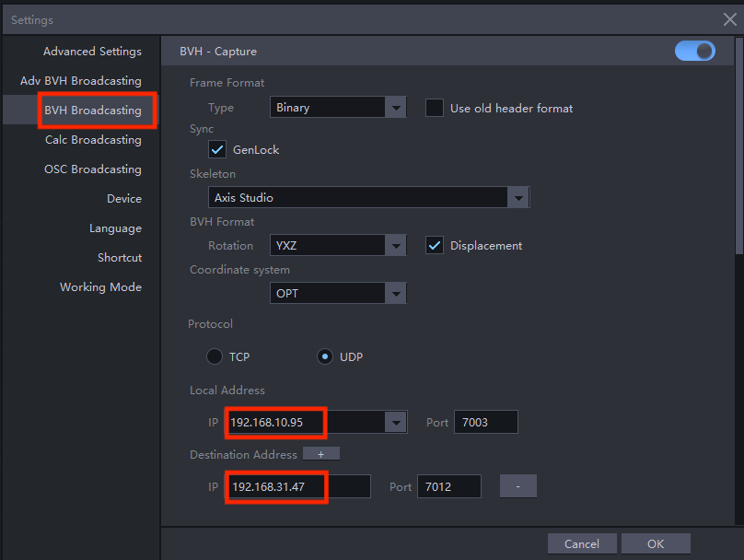744x560 pixels.
Task: Expand the Coordinate system OPT dropdown
Action: point(396,294)
